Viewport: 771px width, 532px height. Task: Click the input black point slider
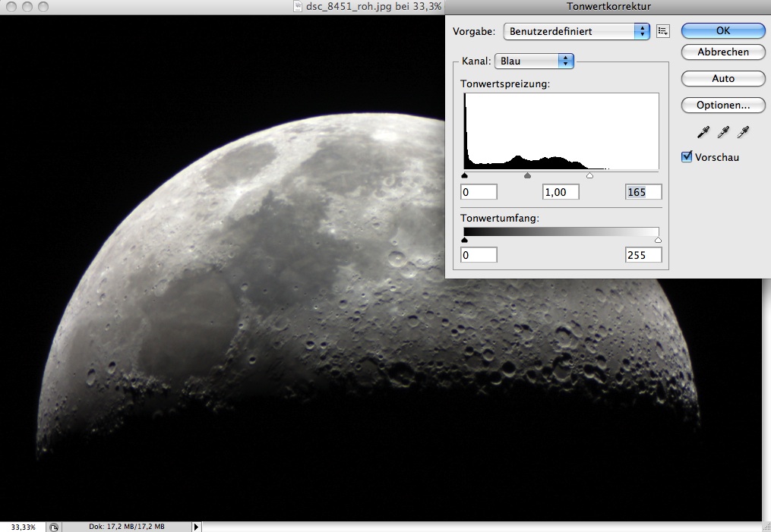(x=465, y=175)
